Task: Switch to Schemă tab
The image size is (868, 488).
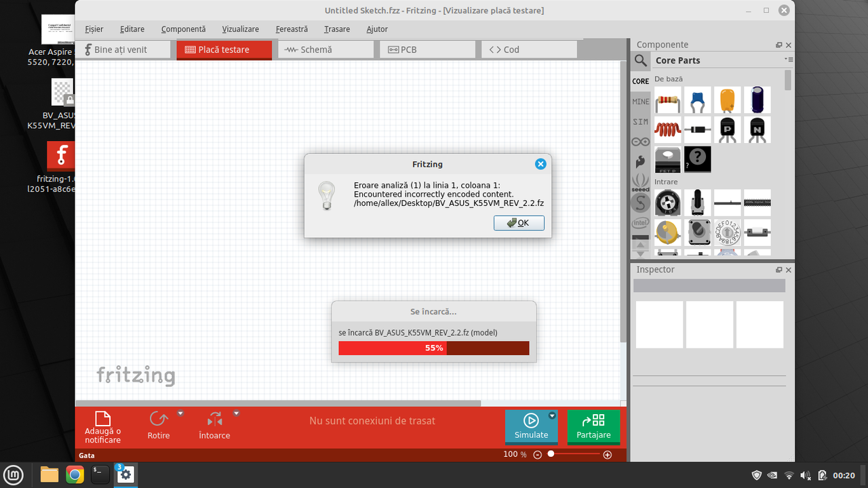Action: [326, 49]
